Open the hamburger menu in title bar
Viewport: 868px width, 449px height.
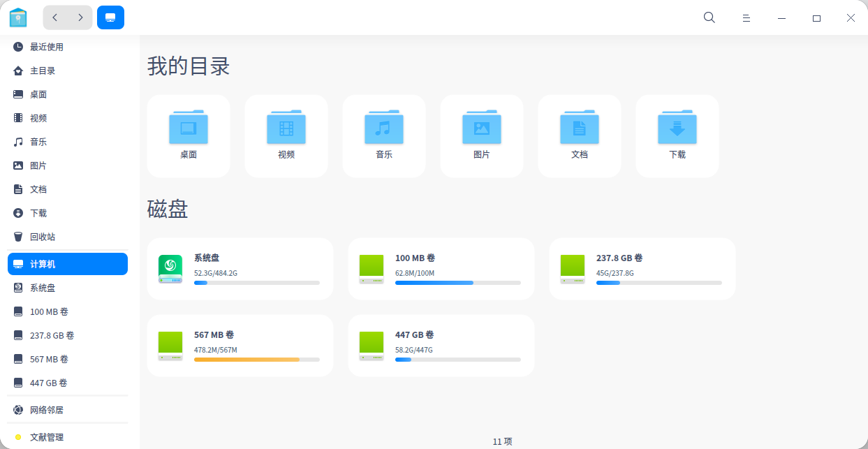pyautogui.click(x=746, y=17)
